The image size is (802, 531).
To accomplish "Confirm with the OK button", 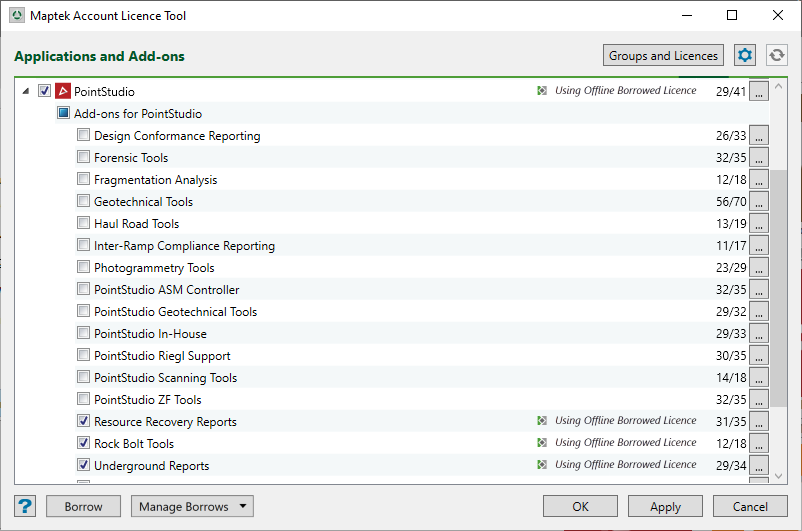I will [581, 506].
